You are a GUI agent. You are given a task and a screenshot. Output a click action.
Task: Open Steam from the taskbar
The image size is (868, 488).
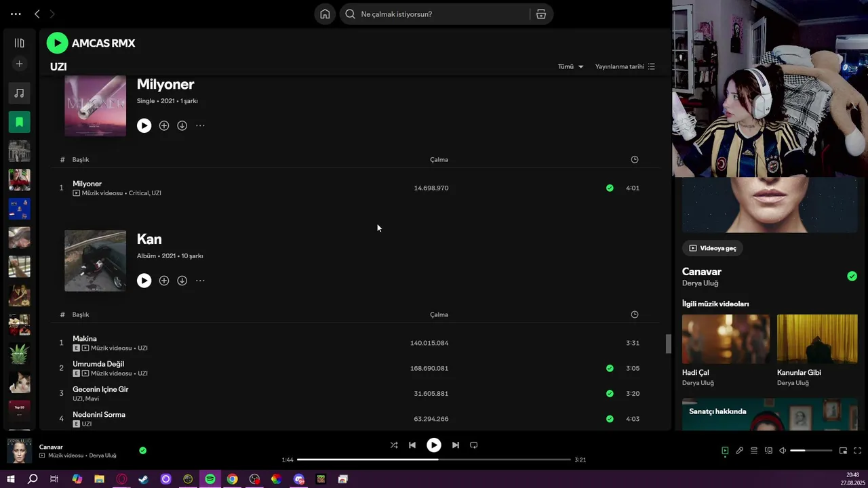(x=144, y=479)
